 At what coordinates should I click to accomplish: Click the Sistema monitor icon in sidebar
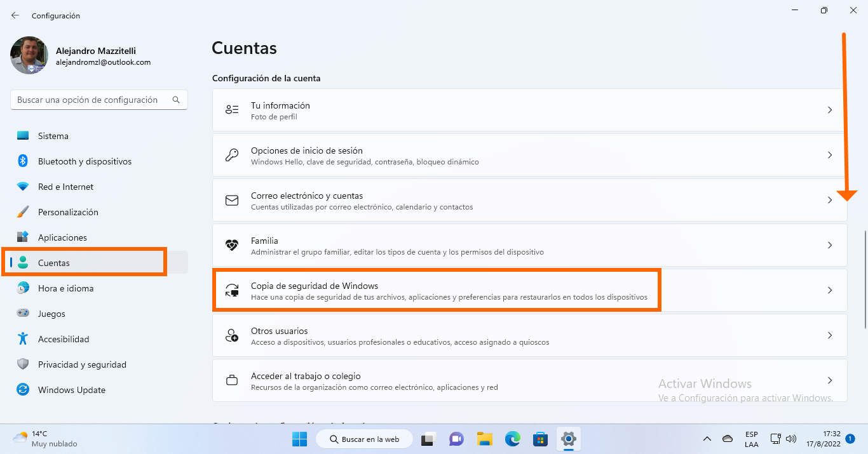(x=23, y=136)
